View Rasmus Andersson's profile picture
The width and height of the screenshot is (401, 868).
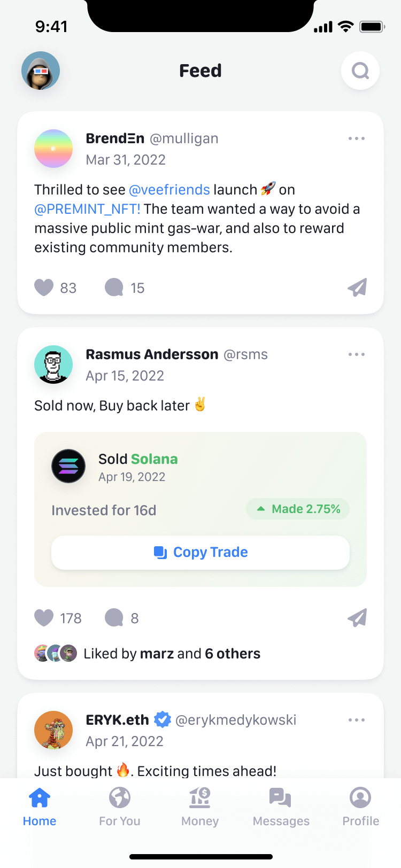tap(53, 365)
